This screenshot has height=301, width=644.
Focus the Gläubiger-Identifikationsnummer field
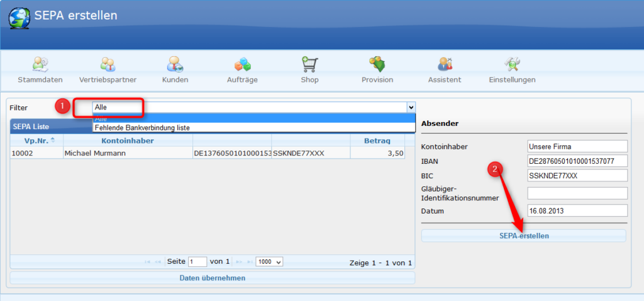[x=577, y=193]
